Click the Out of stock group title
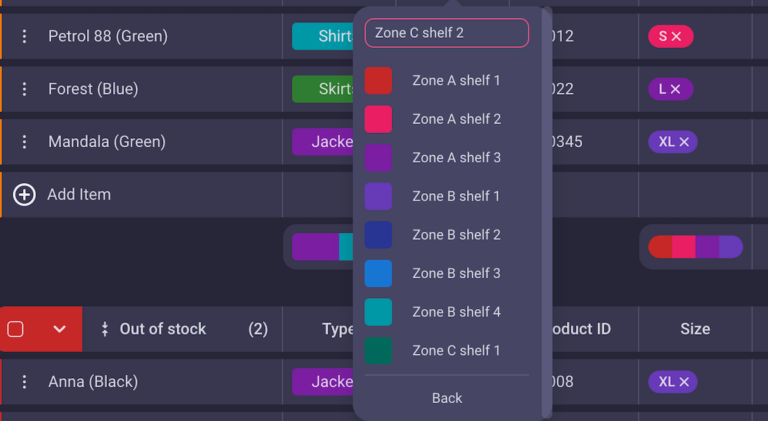This screenshot has height=421, width=768. pyautogui.click(x=163, y=329)
